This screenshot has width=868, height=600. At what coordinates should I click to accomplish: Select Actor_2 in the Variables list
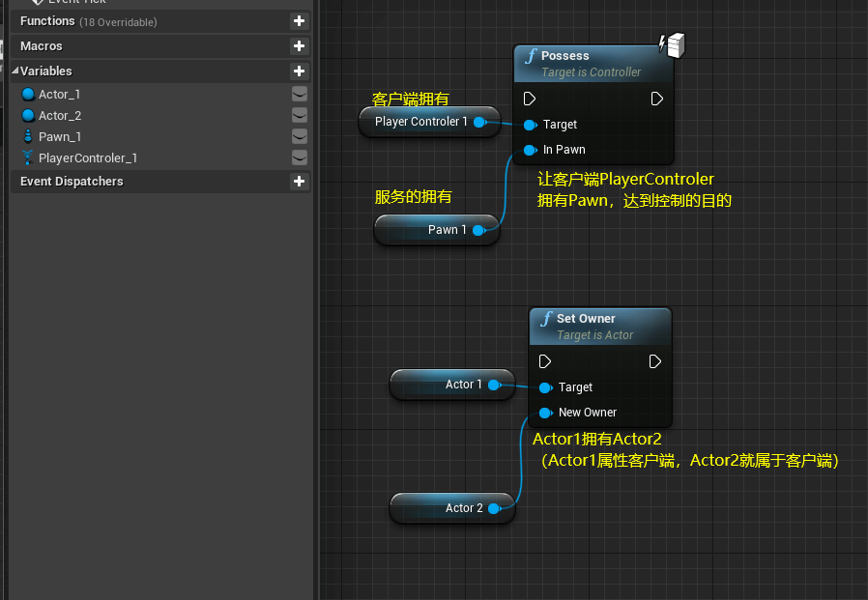coord(60,116)
